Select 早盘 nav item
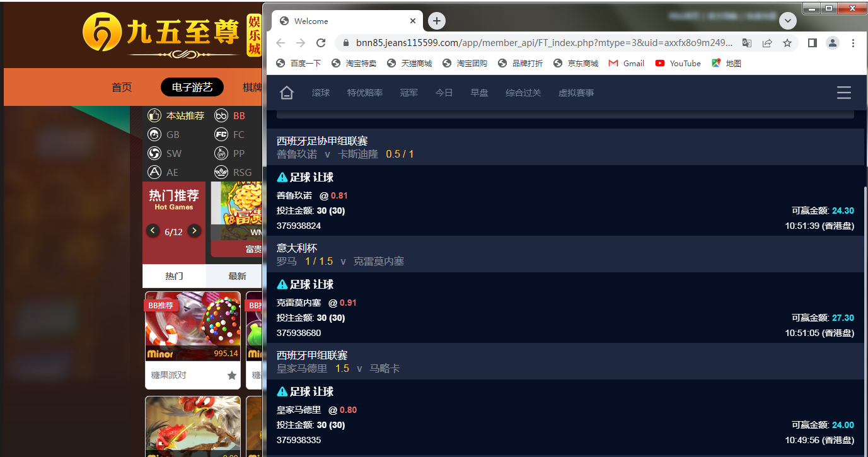 coord(480,93)
